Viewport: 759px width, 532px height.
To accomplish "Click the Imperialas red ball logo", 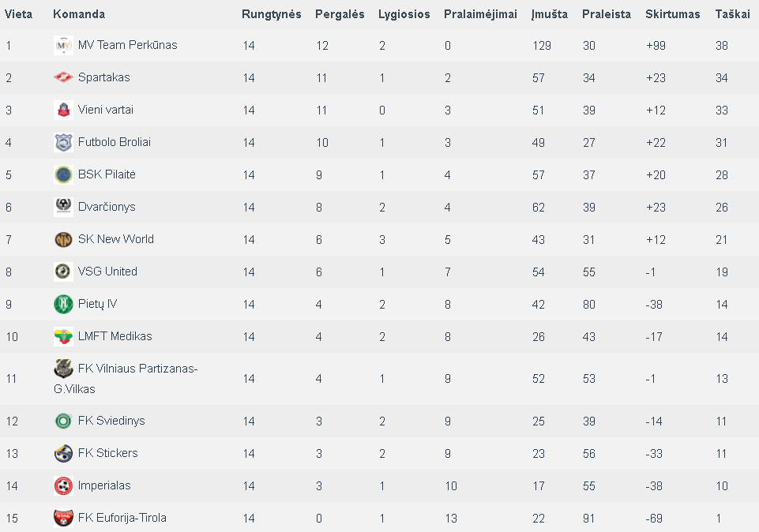I will click(x=63, y=486).
